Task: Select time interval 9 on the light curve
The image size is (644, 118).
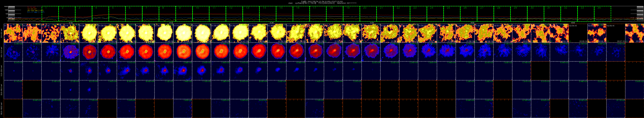Action: click(184, 14)
